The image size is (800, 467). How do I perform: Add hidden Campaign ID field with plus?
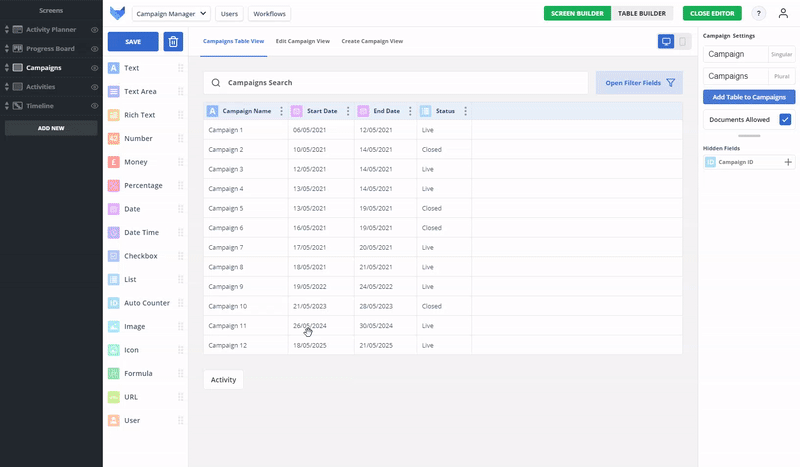(x=788, y=162)
